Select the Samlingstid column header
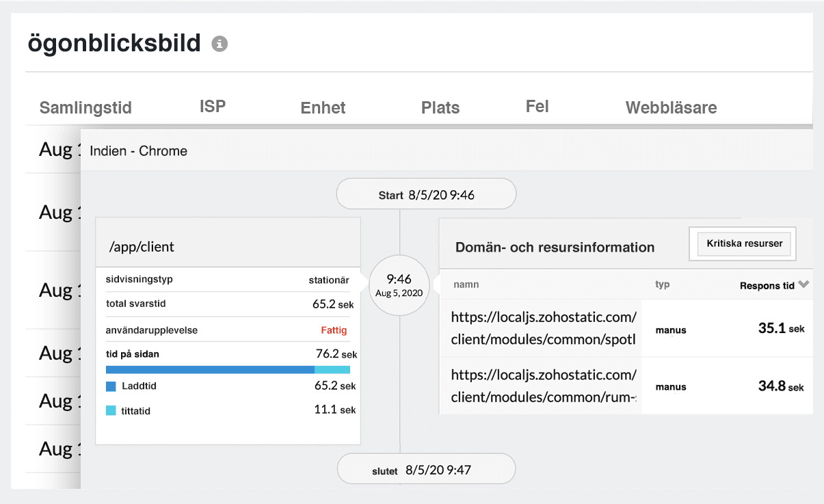 [87, 107]
